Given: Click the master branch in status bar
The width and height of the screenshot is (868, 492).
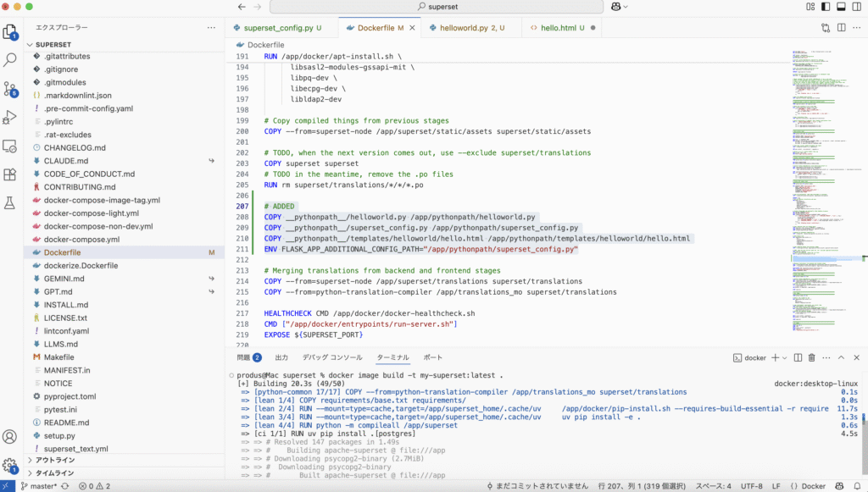Looking at the screenshot, I should coord(38,486).
